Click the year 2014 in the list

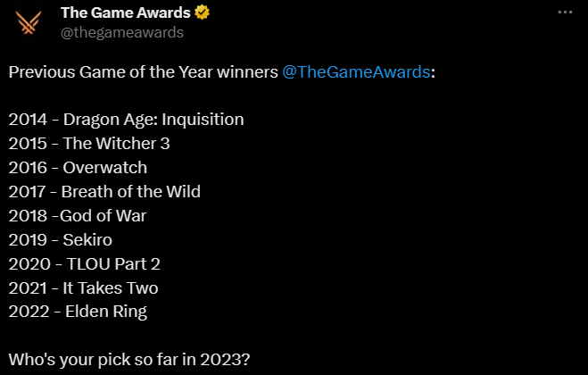(x=29, y=120)
